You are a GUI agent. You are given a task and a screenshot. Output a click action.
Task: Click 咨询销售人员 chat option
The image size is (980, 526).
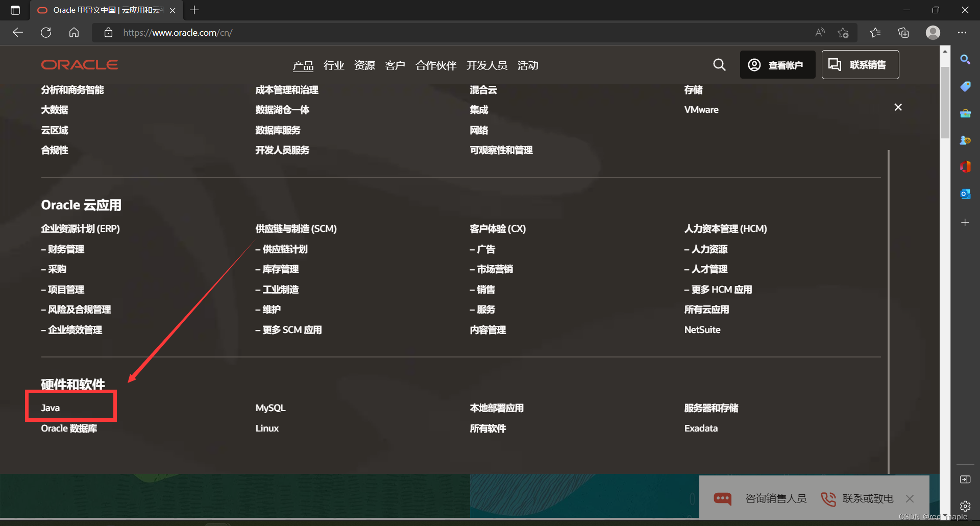pyautogui.click(x=760, y=498)
